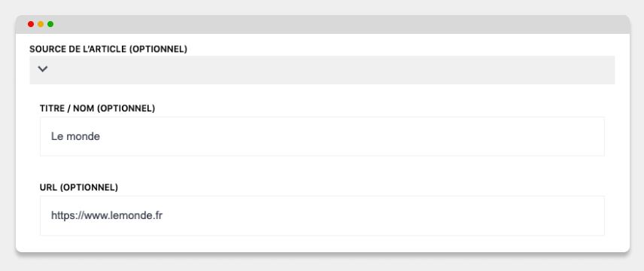Click the "SOURCE DE L'ARTICLE (OPTIONNEL)" label

108,50
